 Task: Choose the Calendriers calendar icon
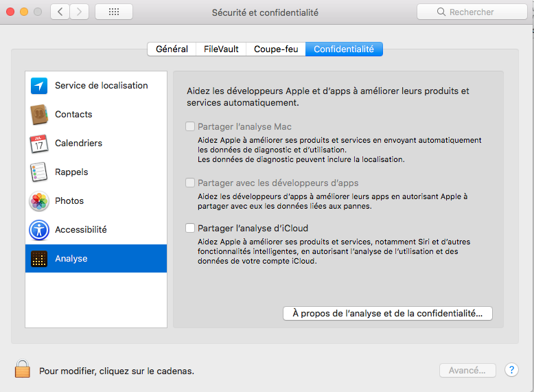click(39, 143)
